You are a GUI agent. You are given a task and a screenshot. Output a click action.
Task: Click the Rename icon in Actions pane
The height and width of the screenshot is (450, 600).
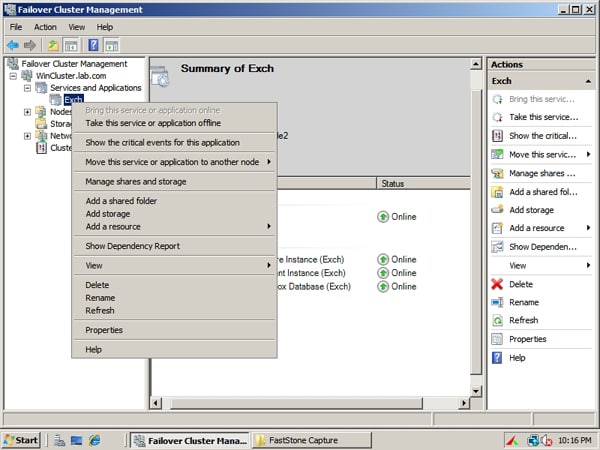point(497,302)
